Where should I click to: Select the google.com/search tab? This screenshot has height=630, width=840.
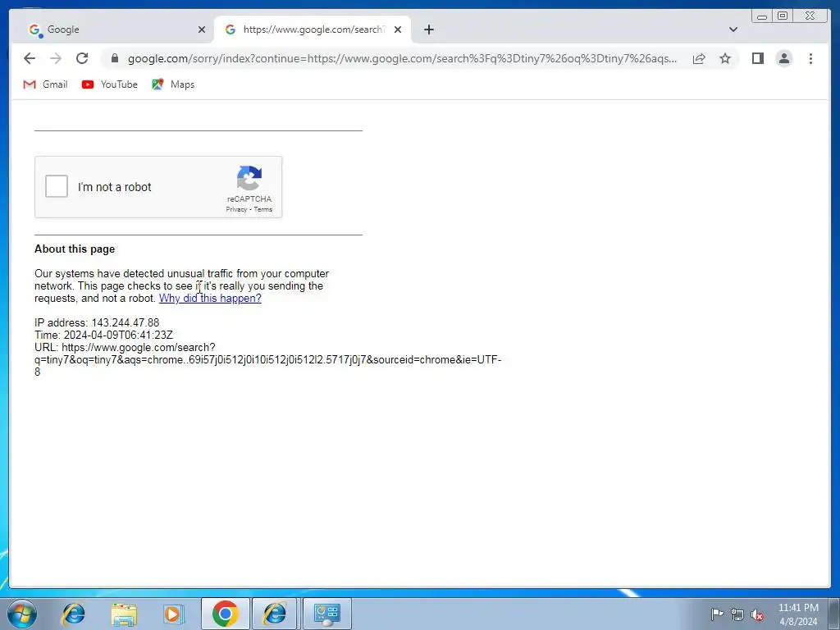pyautogui.click(x=313, y=30)
